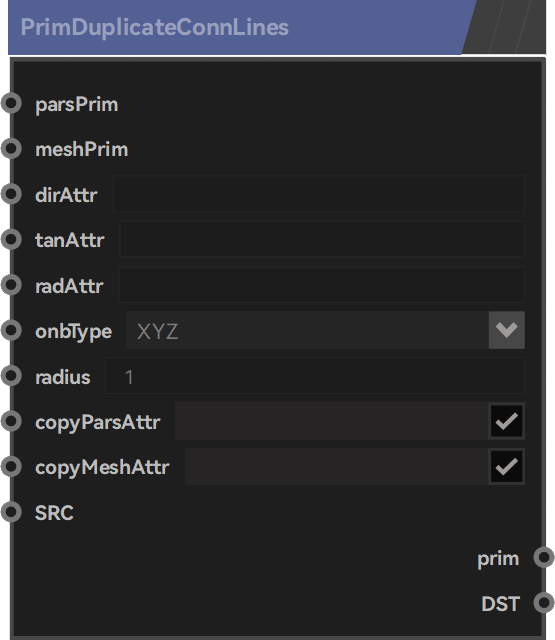Image resolution: width=555 pixels, height=640 pixels.
Task: Click the XYZ onbType combo box
Action: point(325,330)
